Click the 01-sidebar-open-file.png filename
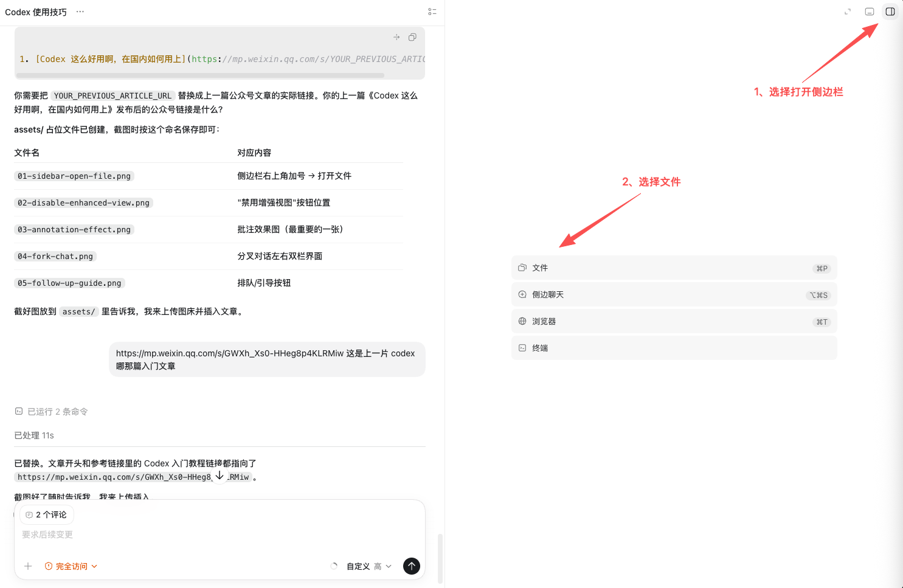Image resolution: width=903 pixels, height=588 pixels. 74,176
